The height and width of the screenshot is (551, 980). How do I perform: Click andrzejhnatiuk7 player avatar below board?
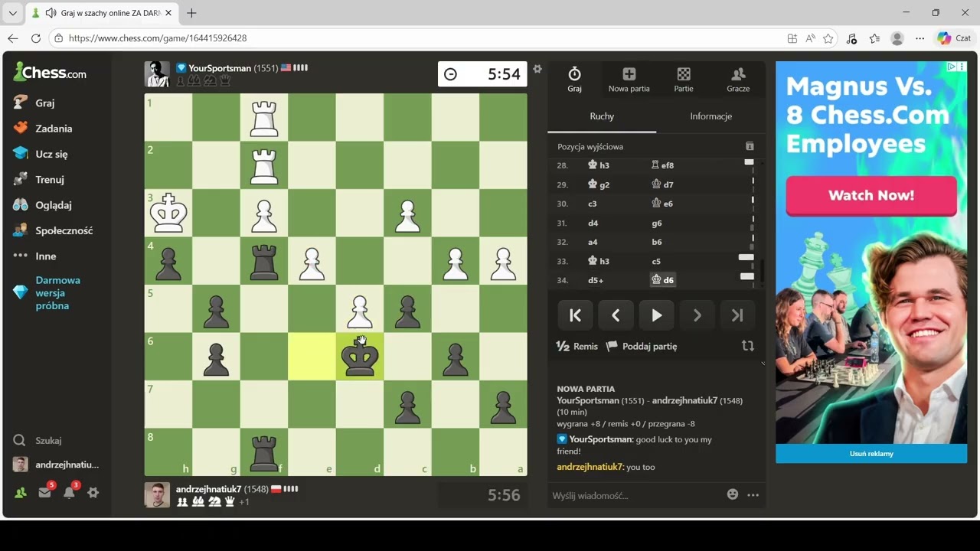pyautogui.click(x=157, y=495)
